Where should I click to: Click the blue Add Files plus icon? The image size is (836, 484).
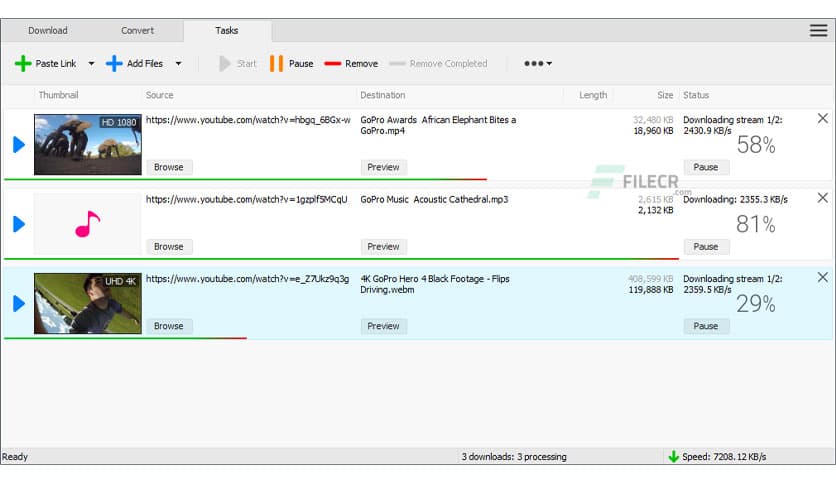click(x=114, y=63)
